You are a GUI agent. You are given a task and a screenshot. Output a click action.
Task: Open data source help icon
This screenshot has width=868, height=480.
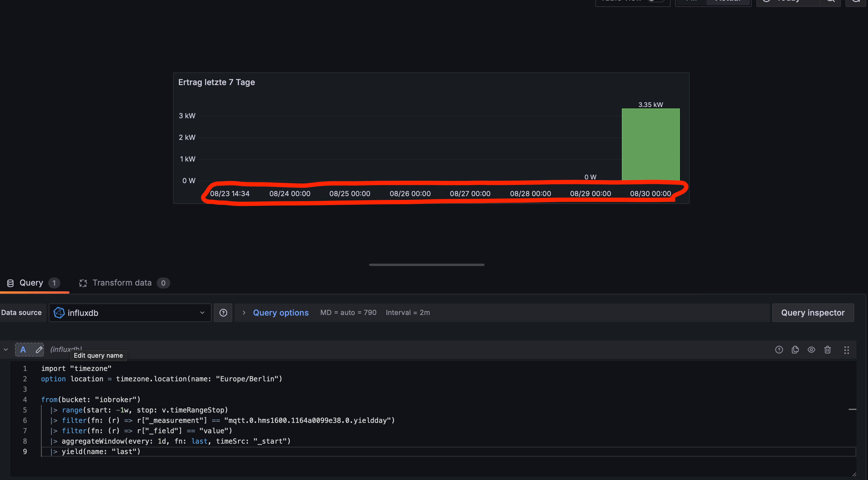click(223, 313)
